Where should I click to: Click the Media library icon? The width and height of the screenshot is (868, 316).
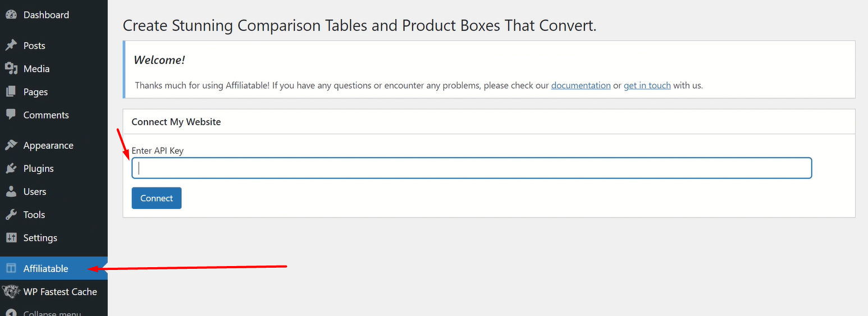coord(11,68)
